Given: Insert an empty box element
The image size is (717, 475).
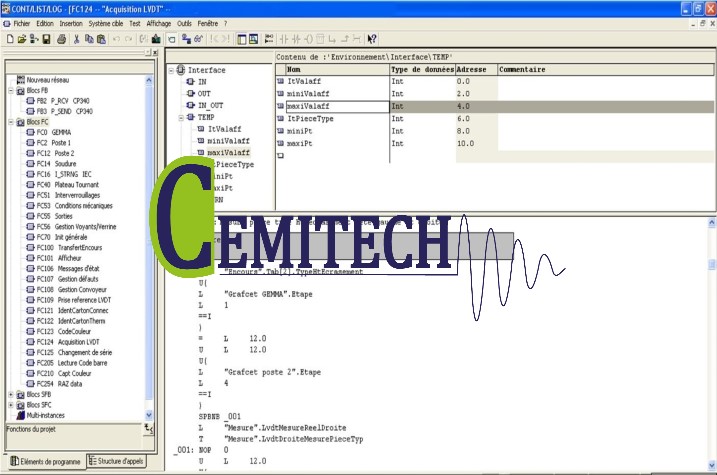Looking at the screenshot, I should click(x=320, y=39).
